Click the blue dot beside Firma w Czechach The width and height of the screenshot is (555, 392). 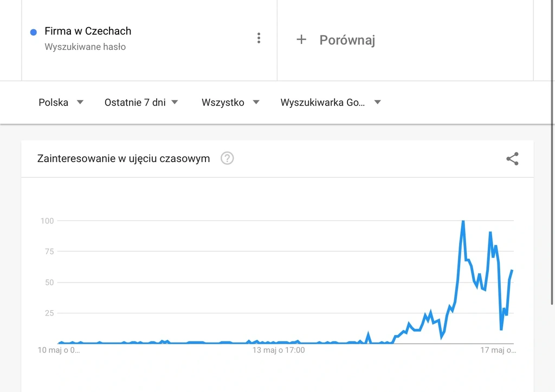coord(34,32)
